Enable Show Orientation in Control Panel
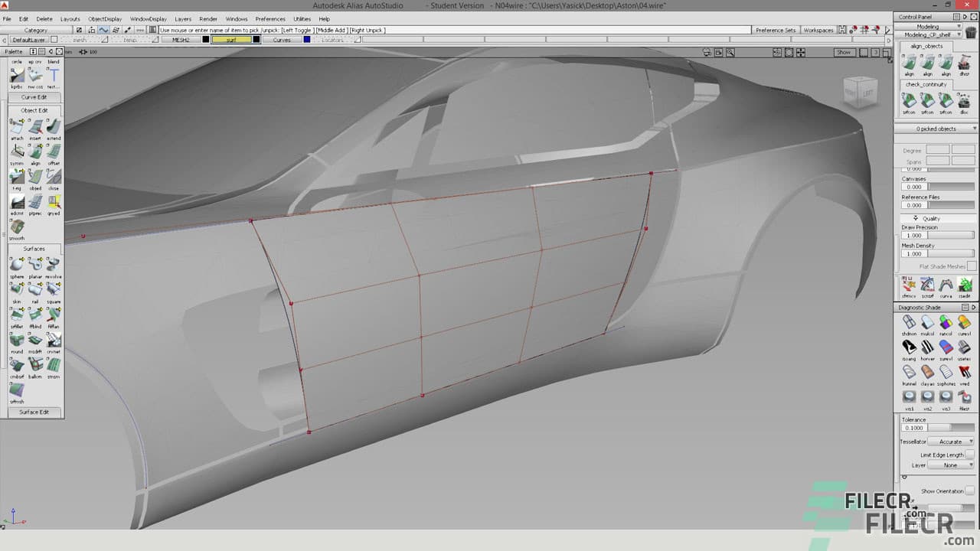The image size is (980, 551). [x=969, y=491]
